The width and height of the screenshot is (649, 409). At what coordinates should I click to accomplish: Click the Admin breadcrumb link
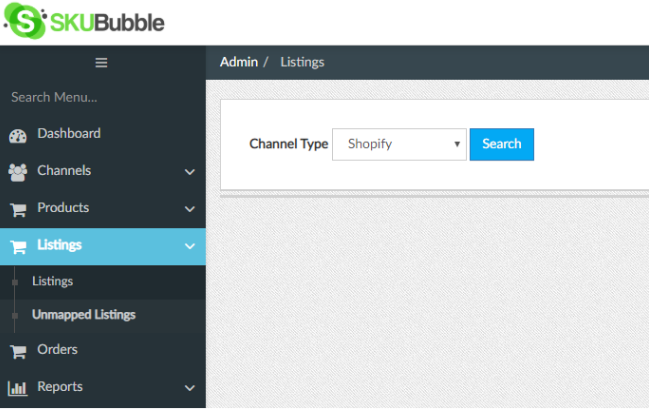tap(239, 62)
